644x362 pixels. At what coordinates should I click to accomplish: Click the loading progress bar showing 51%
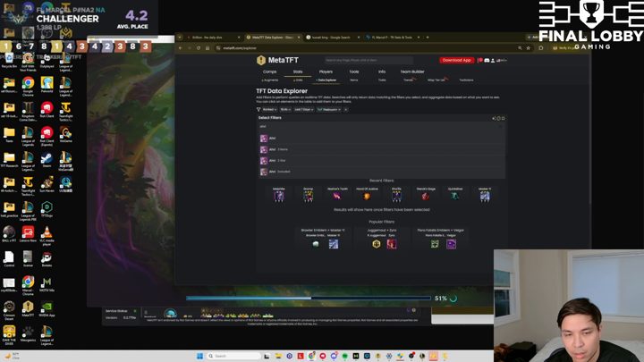[x=308, y=298]
